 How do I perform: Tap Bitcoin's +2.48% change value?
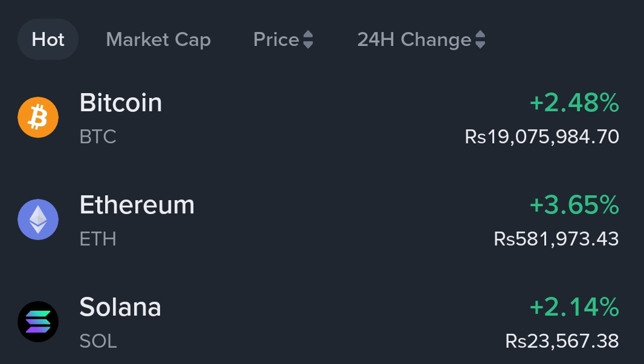574,103
